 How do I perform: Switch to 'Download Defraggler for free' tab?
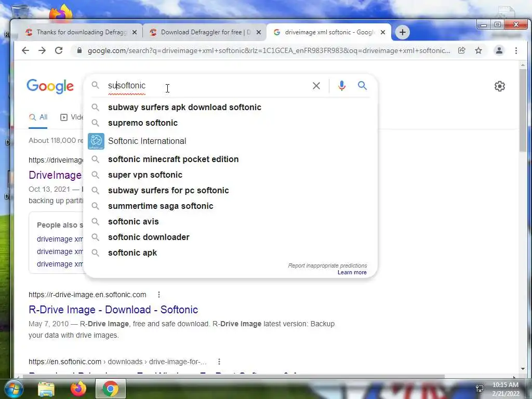tap(205, 32)
